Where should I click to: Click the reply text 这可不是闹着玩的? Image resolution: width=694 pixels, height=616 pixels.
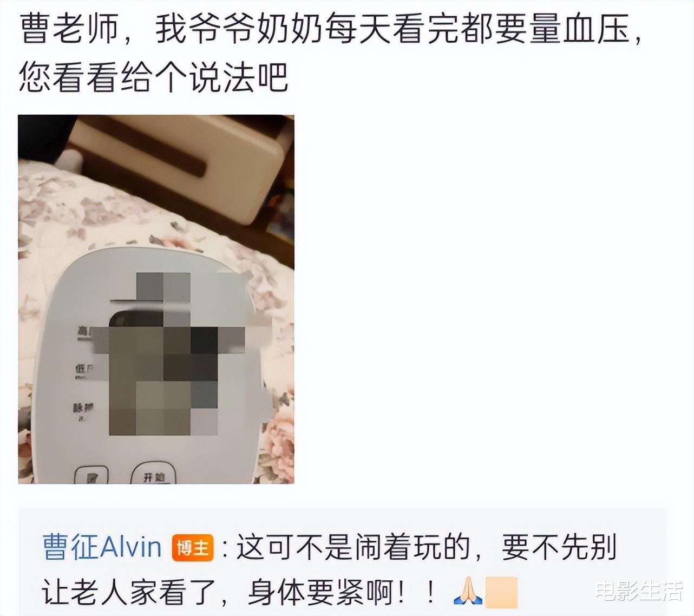pyautogui.click(x=353, y=547)
